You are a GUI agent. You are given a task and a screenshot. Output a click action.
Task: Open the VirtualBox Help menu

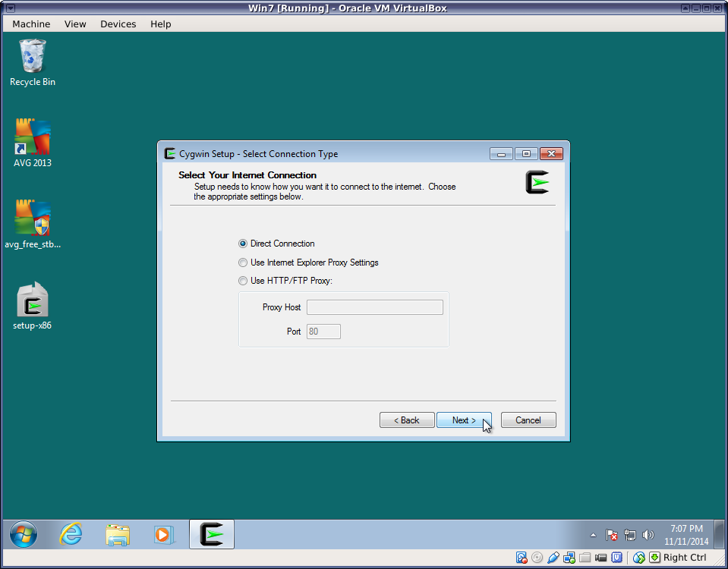point(161,24)
